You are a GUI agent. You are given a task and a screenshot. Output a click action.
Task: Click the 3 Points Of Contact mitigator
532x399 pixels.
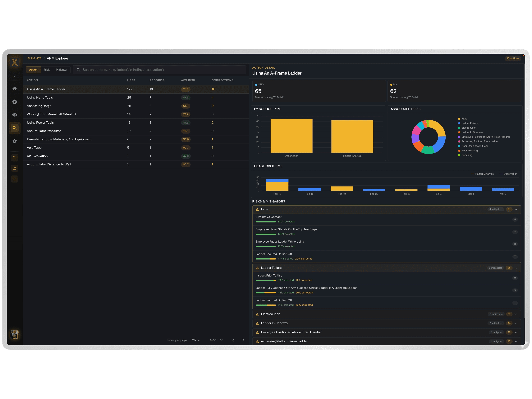click(387, 219)
